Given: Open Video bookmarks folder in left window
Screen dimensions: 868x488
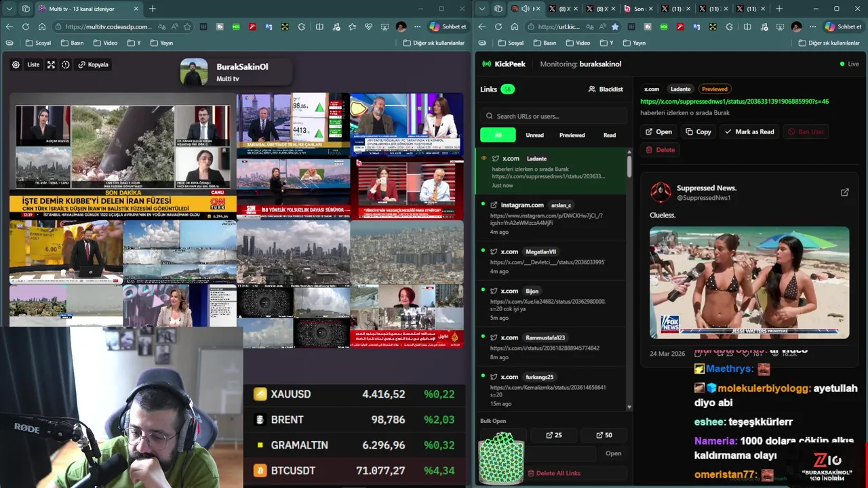Looking at the screenshot, I should 105,43.
